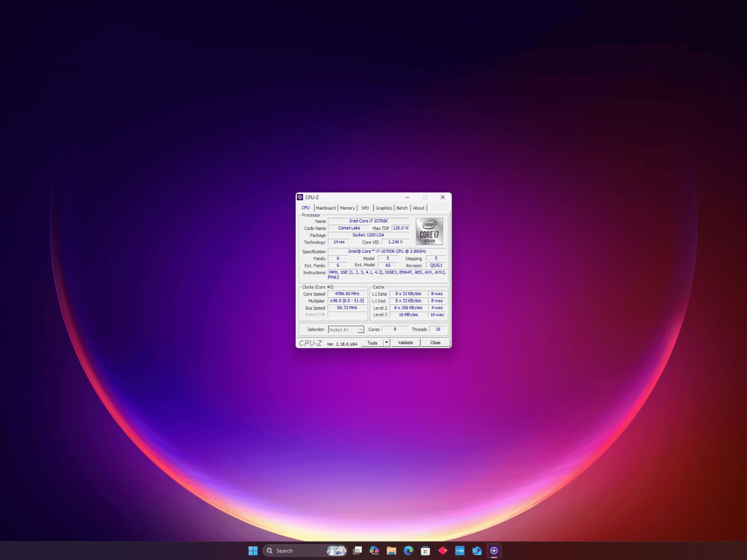Screen dimensions: 747x560
Task: Click the Intel Core i7 logo badge
Action: point(429,231)
